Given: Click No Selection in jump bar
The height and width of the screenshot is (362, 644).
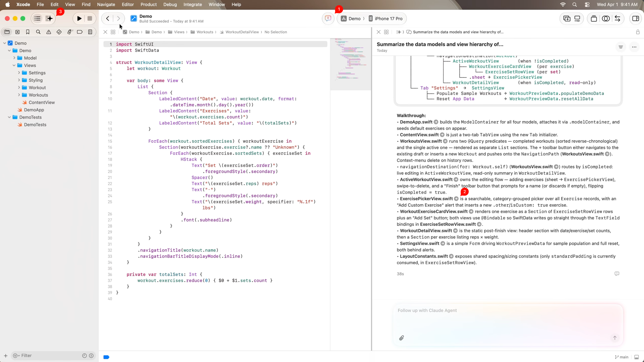Looking at the screenshot, I should [x=276, y=32].
